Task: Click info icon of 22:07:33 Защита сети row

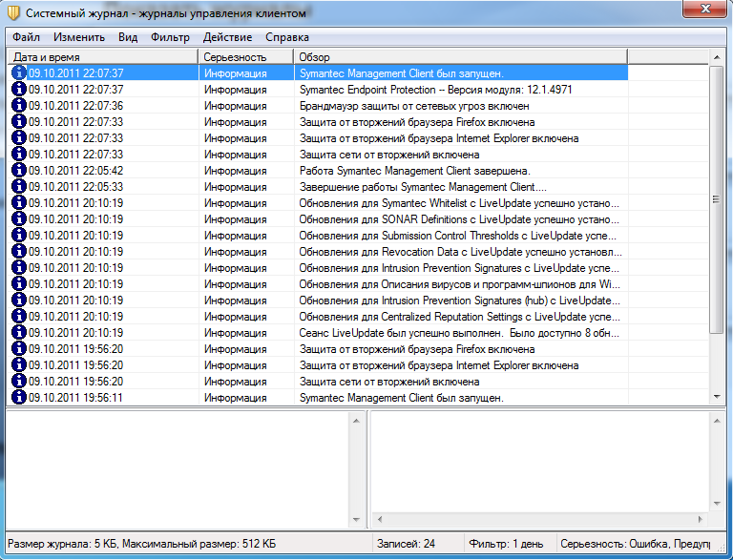Action: (19, 154)
